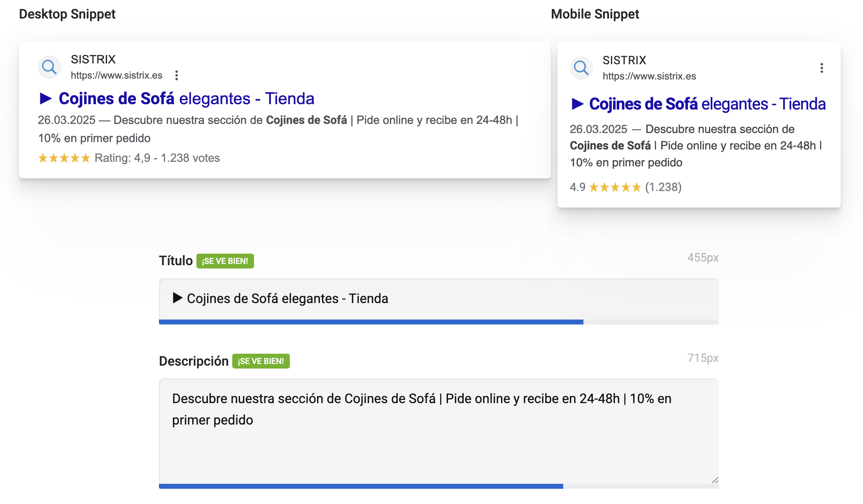863x504 pixels.
Task: Click the sistrix.es URL in desktop snippet
Action: click(x=117, y=75)
